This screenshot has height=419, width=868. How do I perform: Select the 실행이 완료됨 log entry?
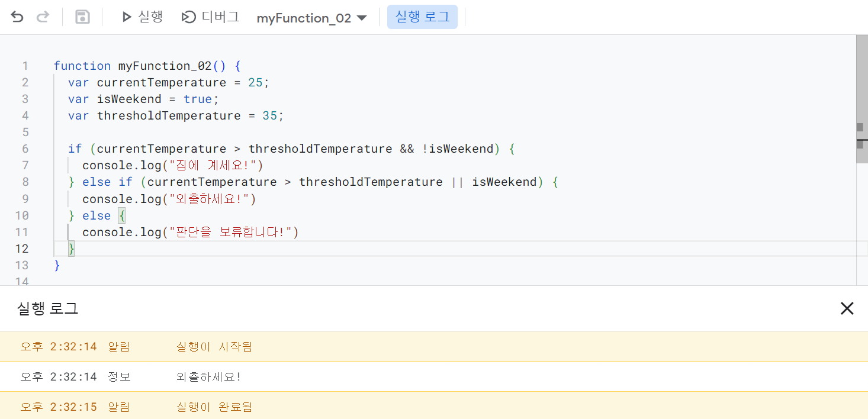coord(434,407)
